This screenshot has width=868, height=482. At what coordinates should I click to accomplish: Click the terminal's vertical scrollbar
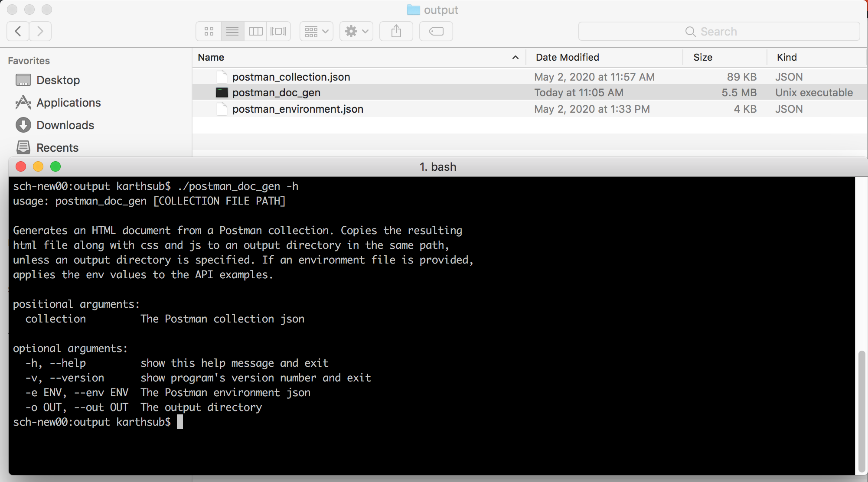[861, 411]
